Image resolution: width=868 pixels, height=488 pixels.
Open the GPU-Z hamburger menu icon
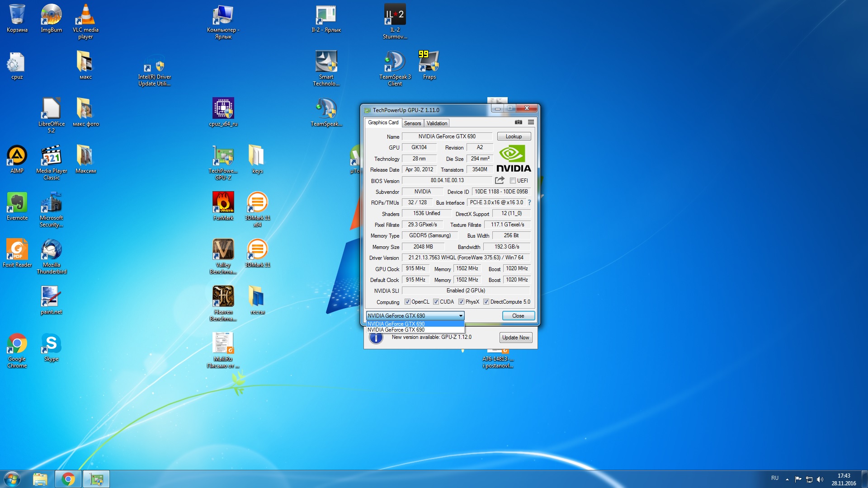point(531,122)
